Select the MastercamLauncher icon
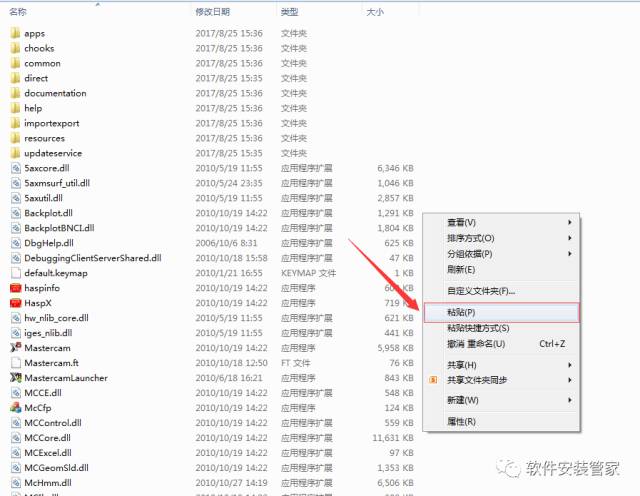Image resolution: width=640 pixels, height=496 pixels. pos(15,378)
